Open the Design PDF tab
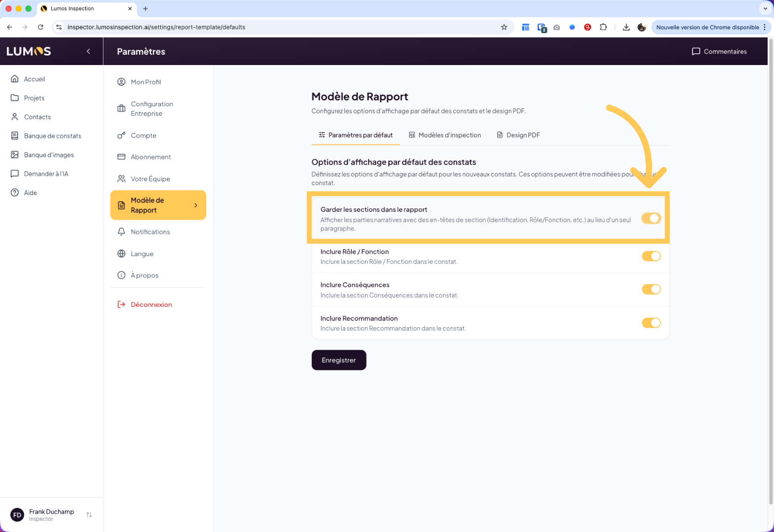Screen dimensions: 774x532 pos(518,135)
